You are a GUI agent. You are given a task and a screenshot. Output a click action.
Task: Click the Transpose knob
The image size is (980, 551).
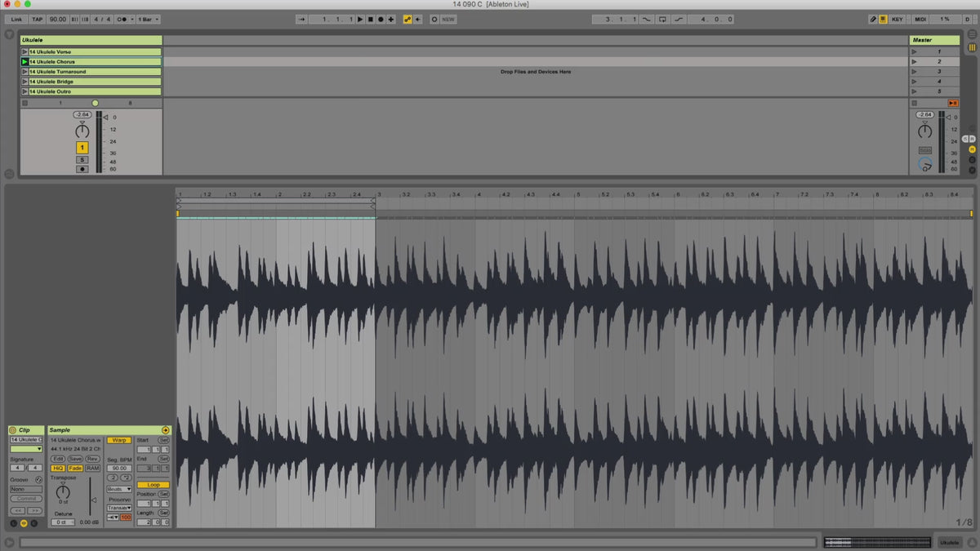click(x=63, y=491)
